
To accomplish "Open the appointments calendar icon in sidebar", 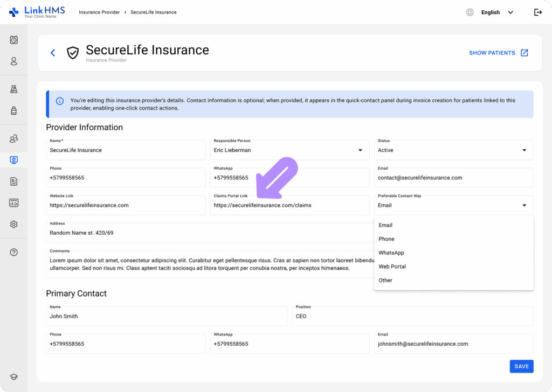I will [x=13, y=39].
